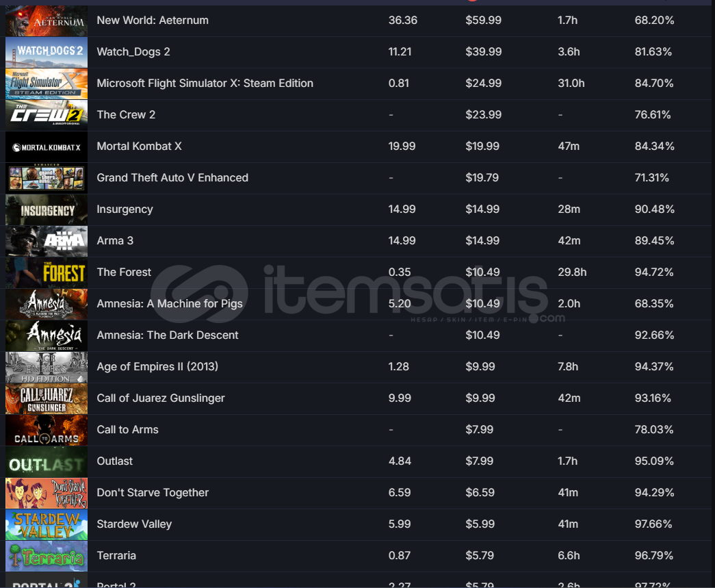715x588 pixels.
Task: Select the "Insurgency" game name
Action: coord(125,209)
